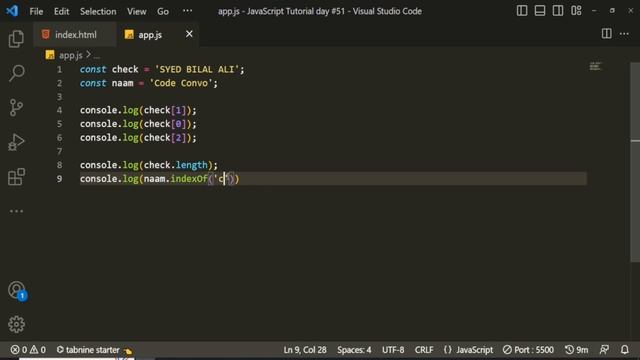Viewport: 640px width, 360px height.
Task: Select encoding via UTF-8 status item
Action: coord(393,350)
